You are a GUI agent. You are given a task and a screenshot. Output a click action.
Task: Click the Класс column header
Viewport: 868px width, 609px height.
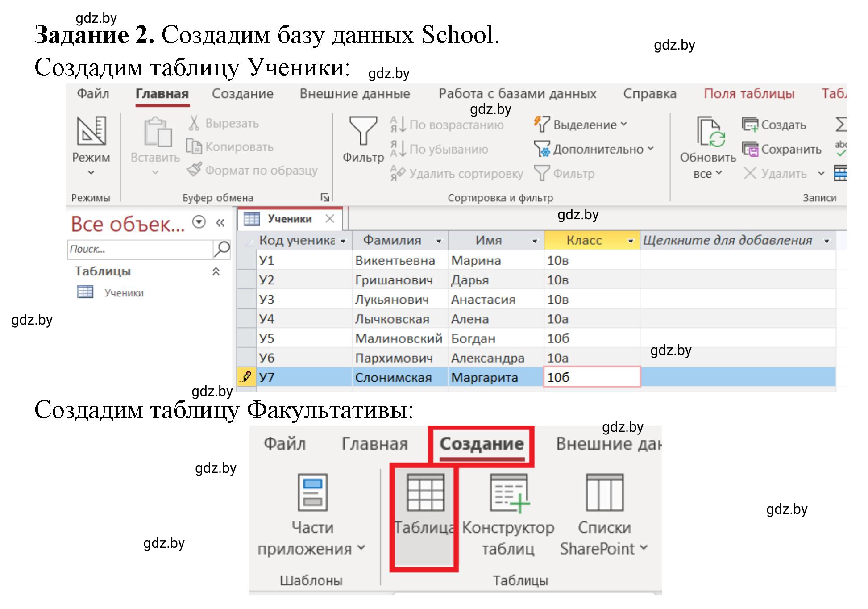(x=592, y=240)
